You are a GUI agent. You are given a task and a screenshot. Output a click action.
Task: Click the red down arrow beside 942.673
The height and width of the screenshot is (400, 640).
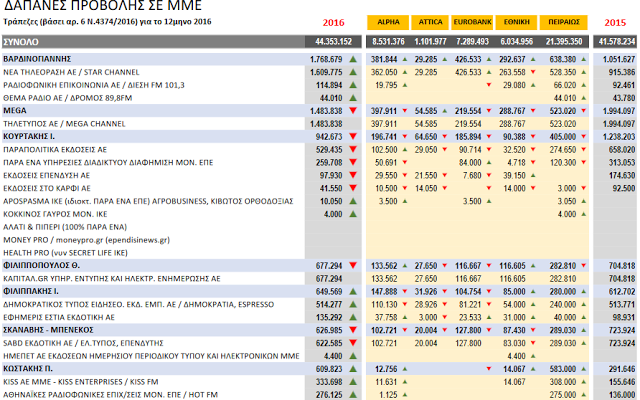point(353,136)
